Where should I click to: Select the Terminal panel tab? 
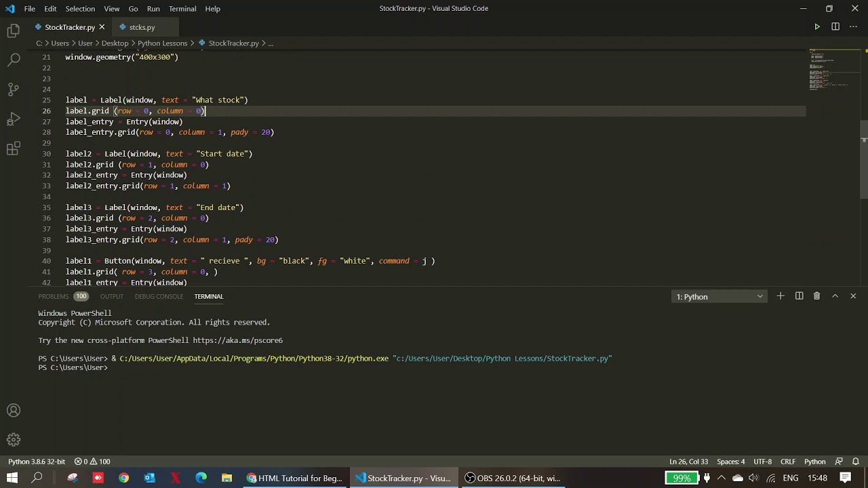(x=208, y=296)
